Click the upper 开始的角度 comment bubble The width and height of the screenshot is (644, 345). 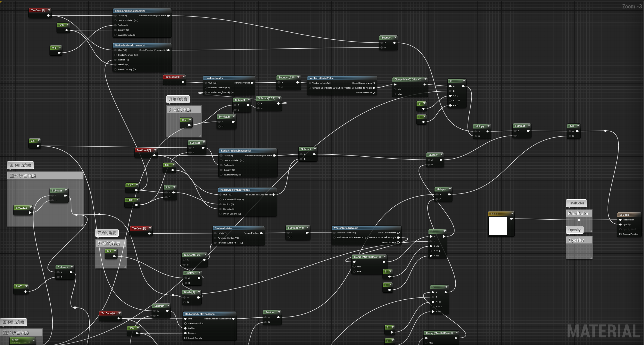tap(178, 99)
